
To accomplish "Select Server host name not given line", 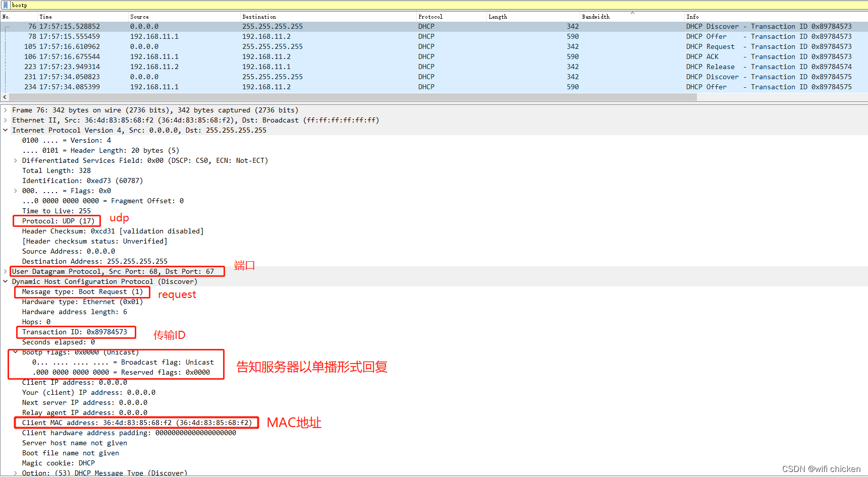I will coord(75,443).
